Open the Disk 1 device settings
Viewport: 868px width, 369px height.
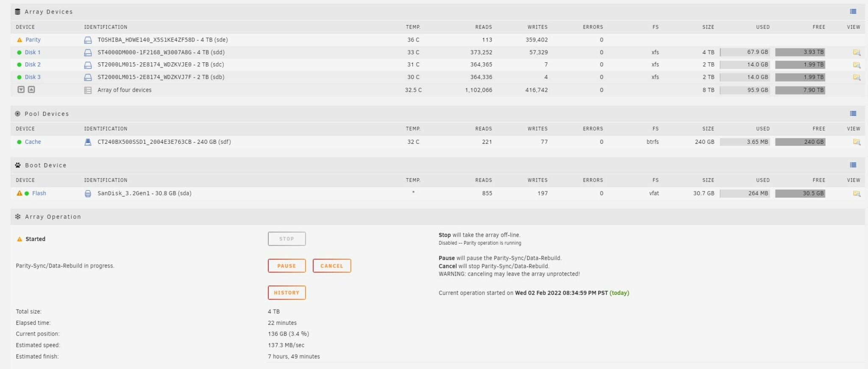coord(33,53)
